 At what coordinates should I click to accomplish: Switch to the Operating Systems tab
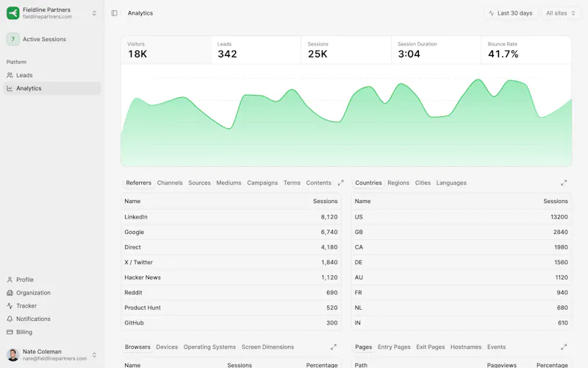click(x=209, y=347)
